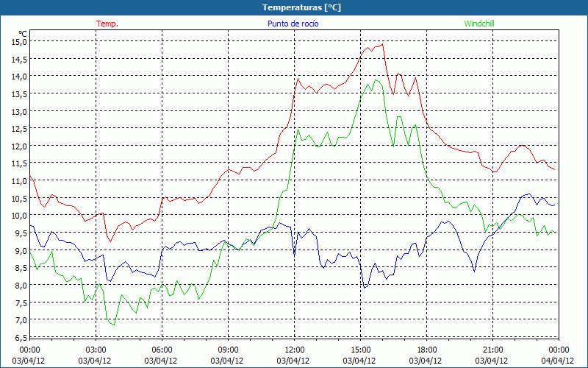Click the 13,5 y-axis value
The height and width of the screenshot is (368, 588).
21,94
